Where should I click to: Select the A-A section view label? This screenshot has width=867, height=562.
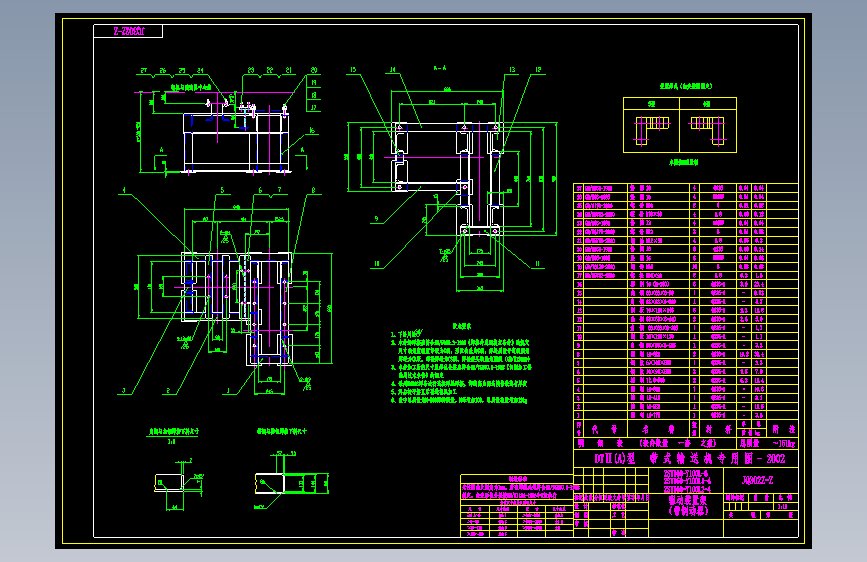pos(440,68)
